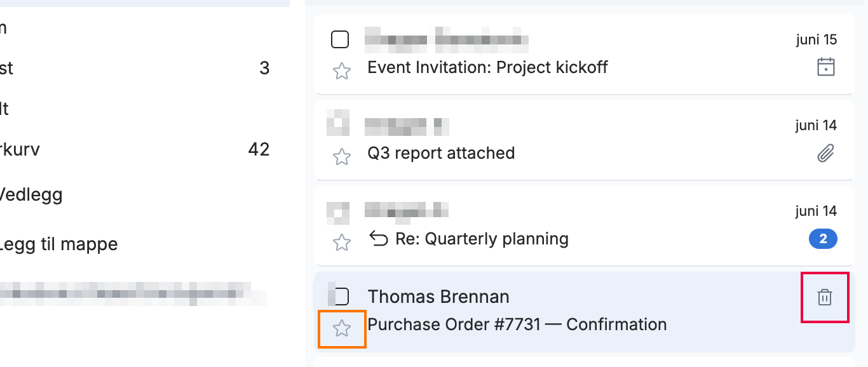Image resolution: width=868 pixels, height=367 pixels.
Task: Click the paperclip attachment icon on Q3 report
Action: (825, 153)
